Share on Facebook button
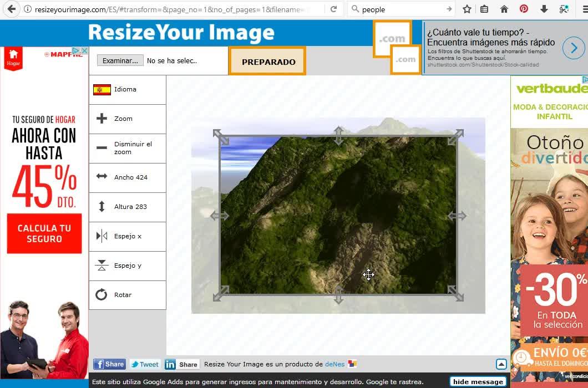Screen dimensions: 588x388 coord(109,364)
